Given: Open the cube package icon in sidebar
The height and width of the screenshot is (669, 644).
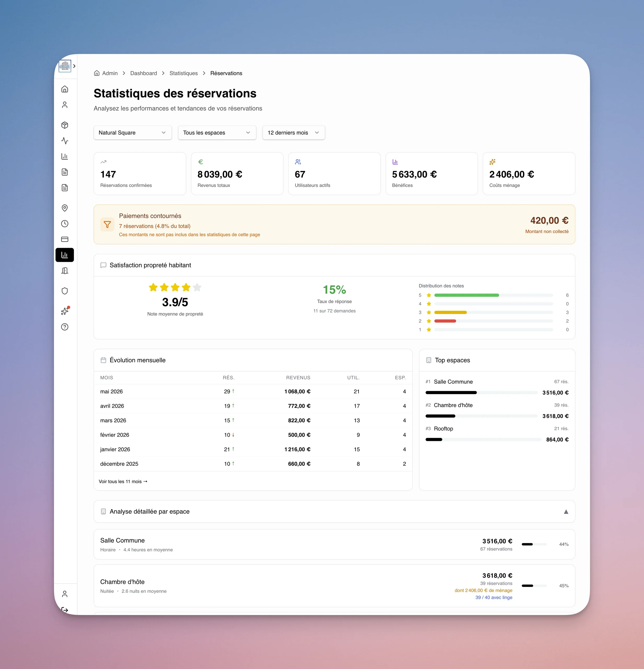Looking at the screenshot, I should coord(65,125).
